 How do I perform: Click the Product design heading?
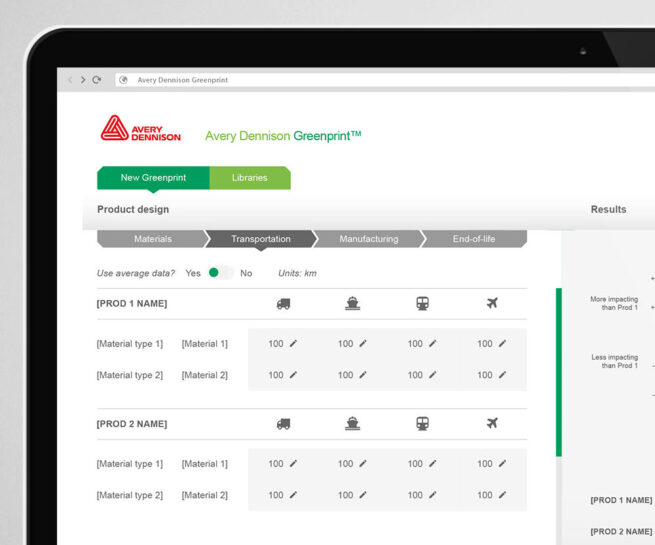(x=133, y=209)
